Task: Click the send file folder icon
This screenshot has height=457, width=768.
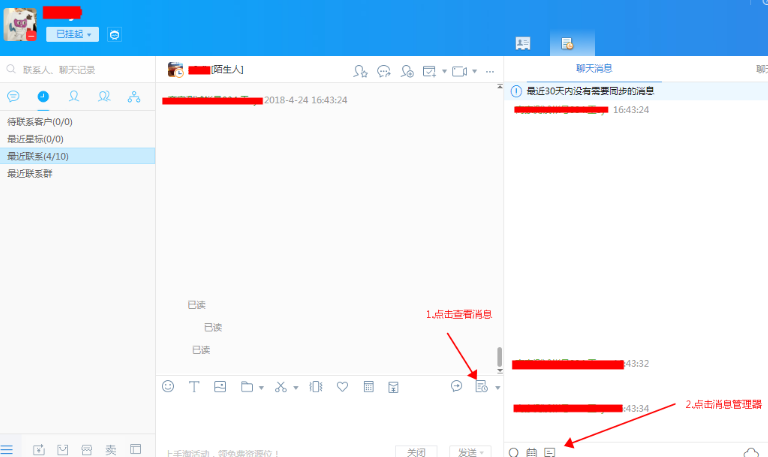Action: (247, 387)
